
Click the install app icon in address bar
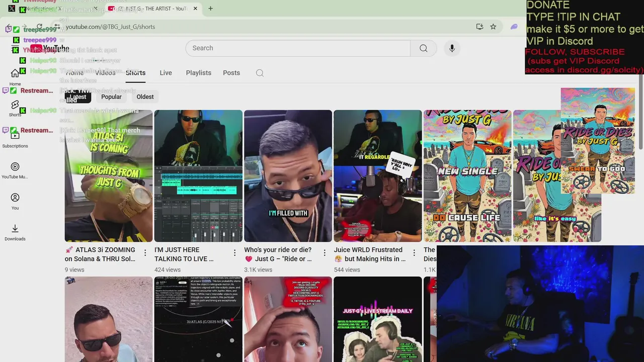tap(479, 27)
